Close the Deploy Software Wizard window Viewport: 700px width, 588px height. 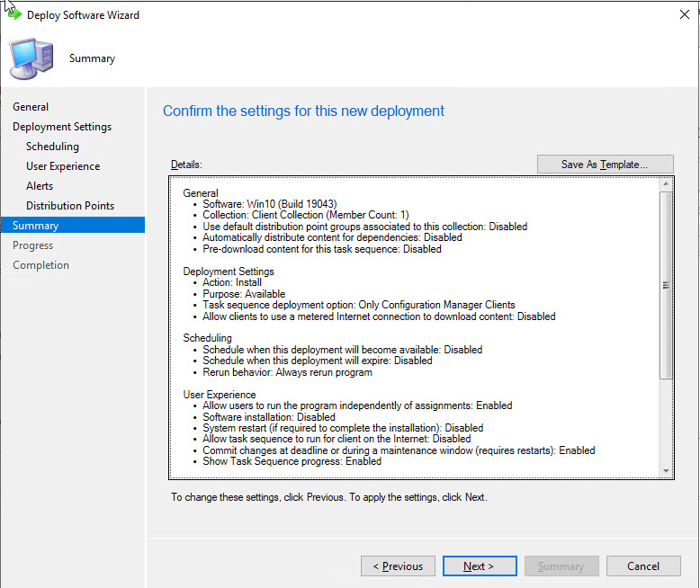(x=685, y=15)
